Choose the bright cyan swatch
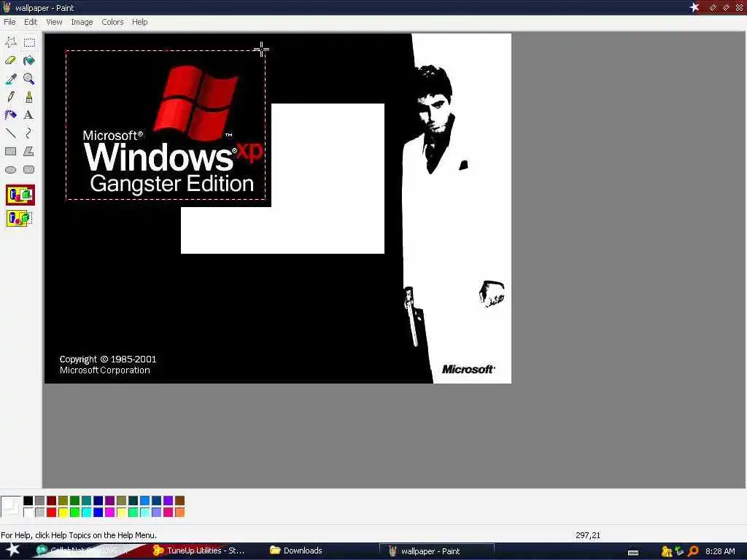Screen dimensions: 747x560 click(86, 513)
